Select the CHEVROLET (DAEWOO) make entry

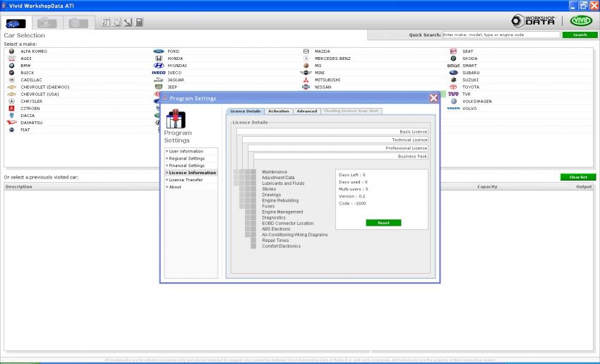click(x=44, y=87)
